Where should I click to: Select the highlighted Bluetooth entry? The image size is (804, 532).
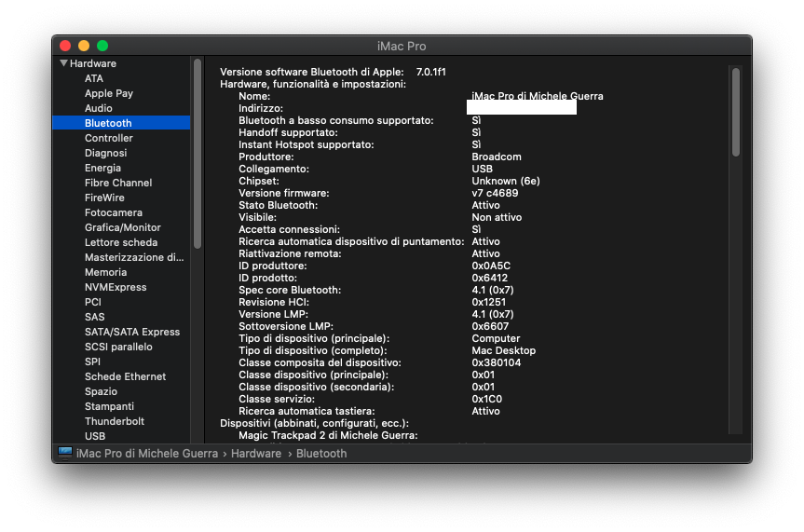[x=121, y=123]
